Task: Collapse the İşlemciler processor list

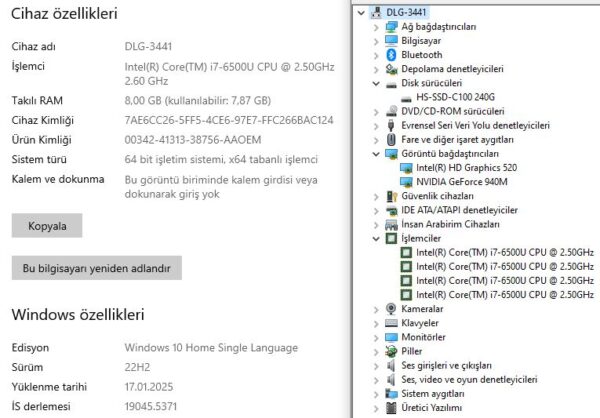Action: [376, 239]
